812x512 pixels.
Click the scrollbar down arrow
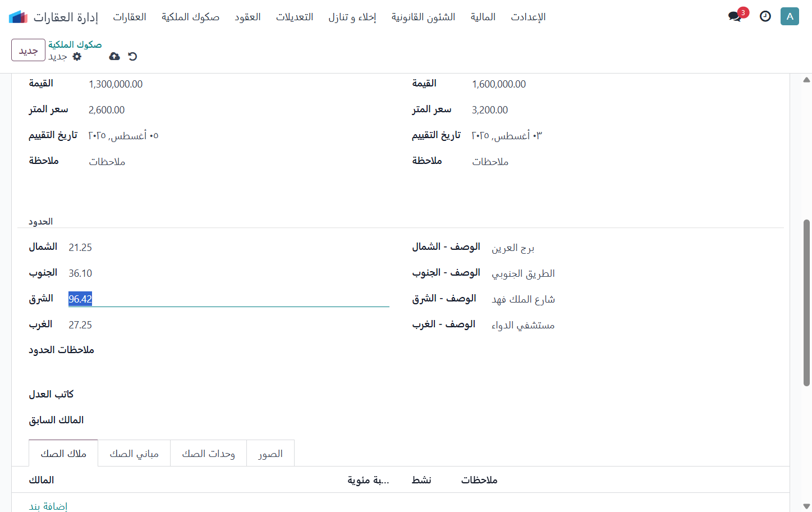(x=806, y=506)
